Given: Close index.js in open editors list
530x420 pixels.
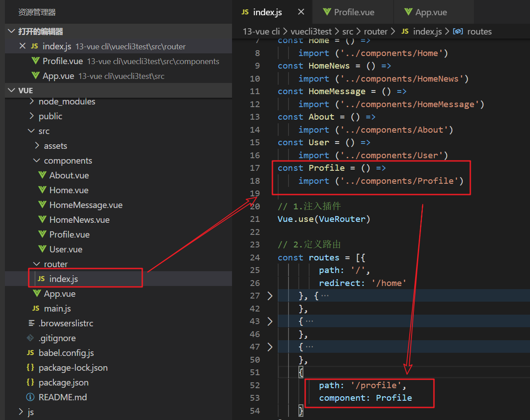Looking at the screenshot, I should [22, 46].
